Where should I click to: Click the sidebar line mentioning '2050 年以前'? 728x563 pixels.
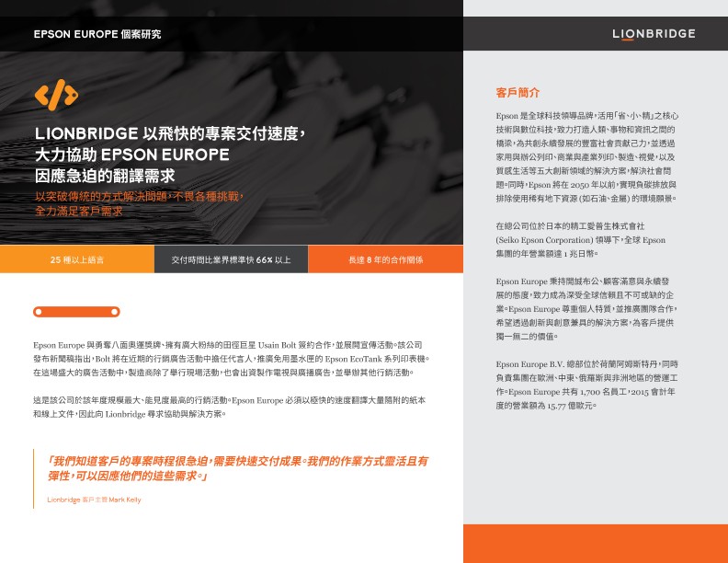pyautogui.click(x=586, y=185)
